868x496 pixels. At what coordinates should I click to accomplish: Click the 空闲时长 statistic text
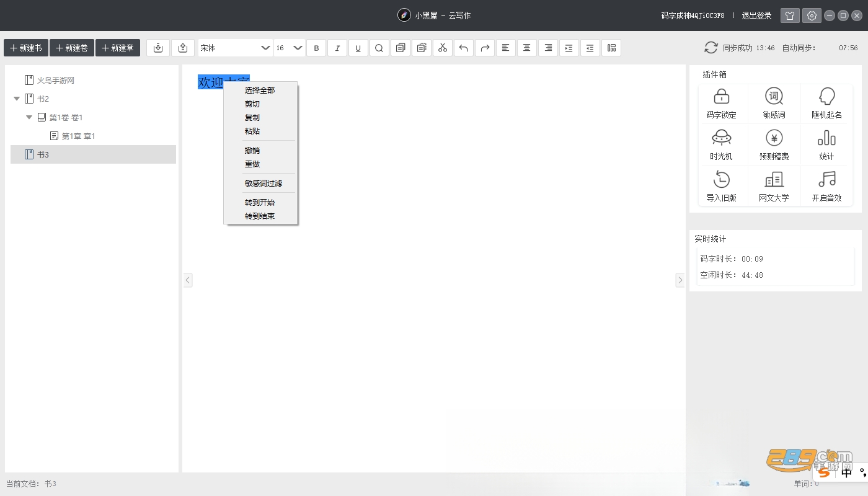coord(732,275)
